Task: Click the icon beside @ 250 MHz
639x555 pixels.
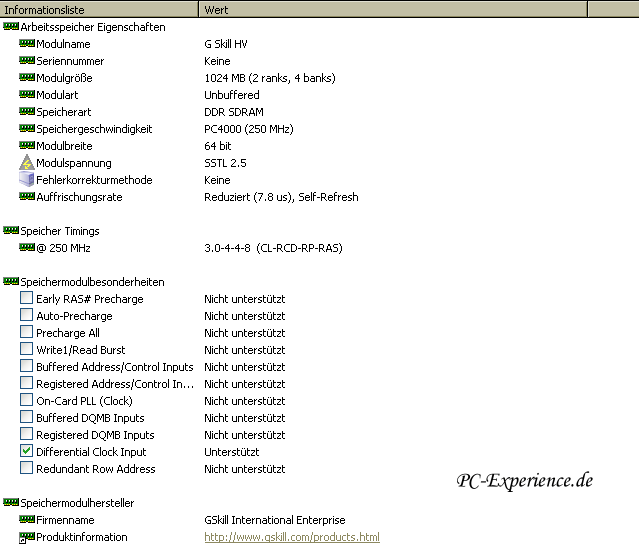Action: tap(27, 248)
